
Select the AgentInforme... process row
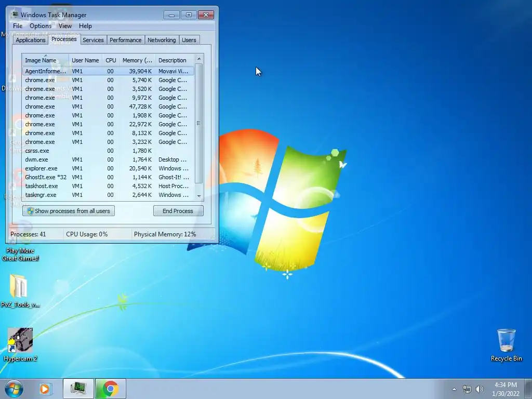point(108,71)
